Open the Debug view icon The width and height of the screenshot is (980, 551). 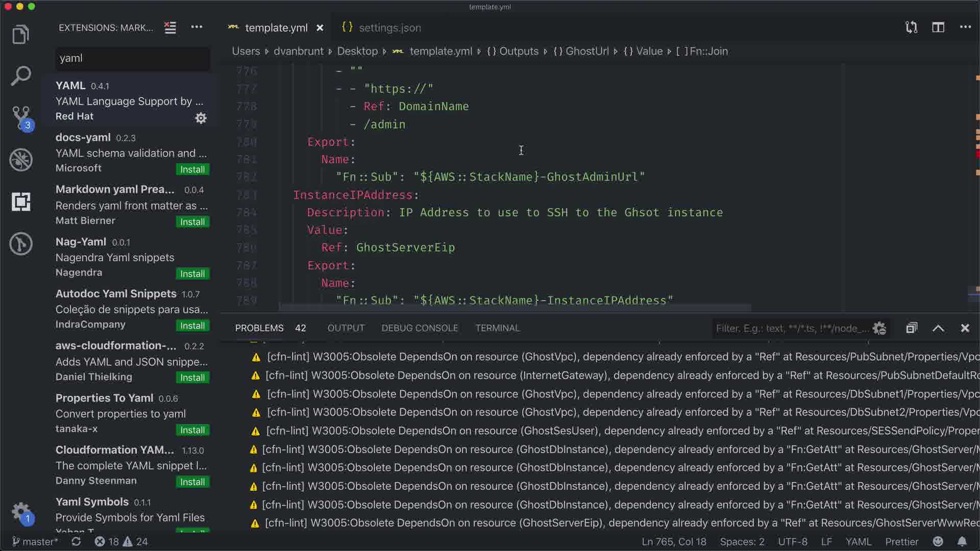tap(21, 160)
